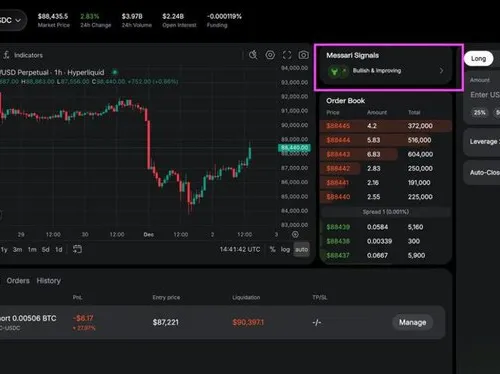Open the 14:41:42 UTC timezone selector

(240, 249)
